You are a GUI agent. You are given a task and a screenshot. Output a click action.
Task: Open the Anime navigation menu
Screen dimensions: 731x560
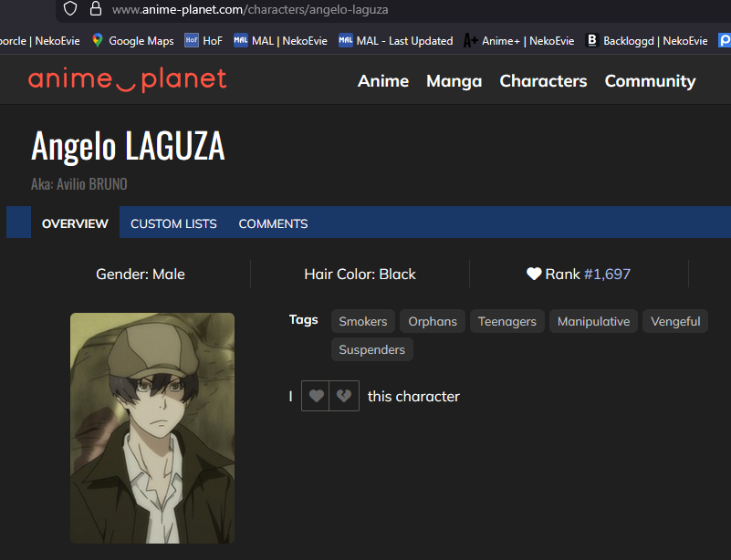[x=383, y=81]
